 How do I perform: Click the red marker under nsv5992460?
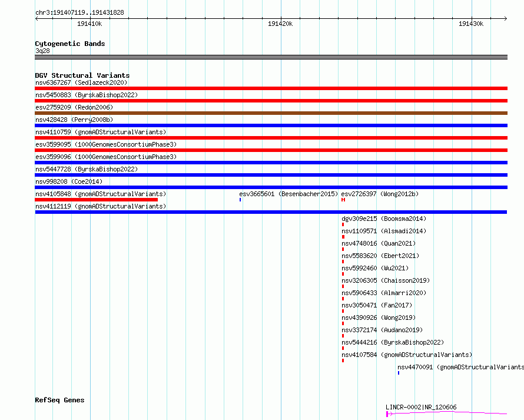click(x=343, y=274)
